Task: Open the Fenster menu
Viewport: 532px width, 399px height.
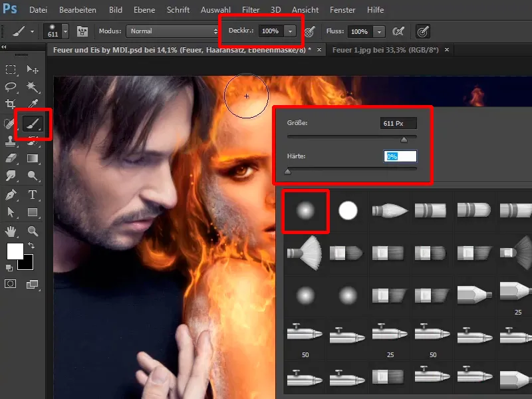Action: pos(342,10)
